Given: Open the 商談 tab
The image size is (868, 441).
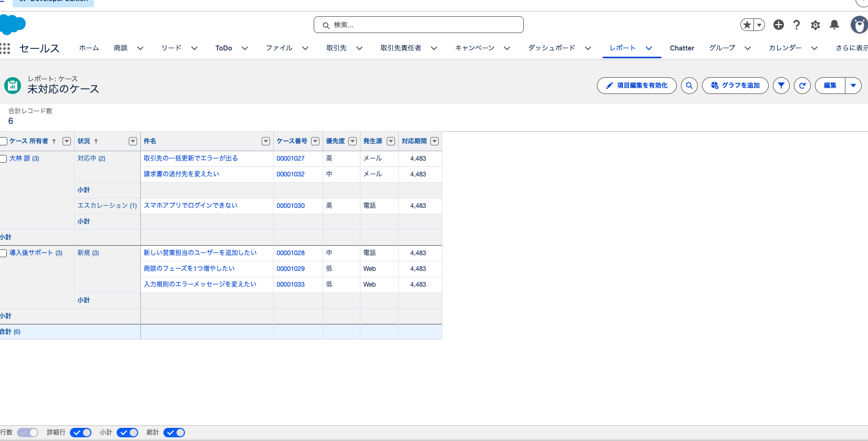Looking at the screenshot, I should click(121, 48).
